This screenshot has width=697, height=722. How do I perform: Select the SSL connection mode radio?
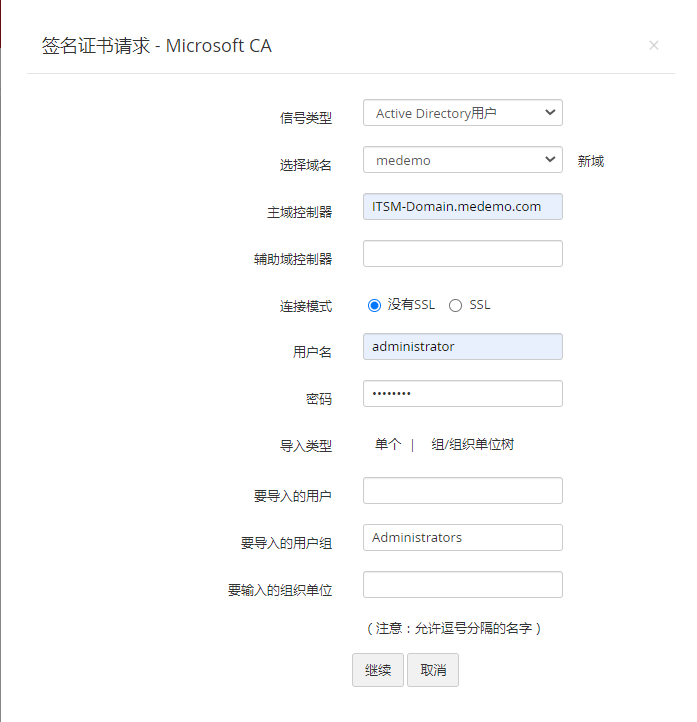[x=455, y=305]
